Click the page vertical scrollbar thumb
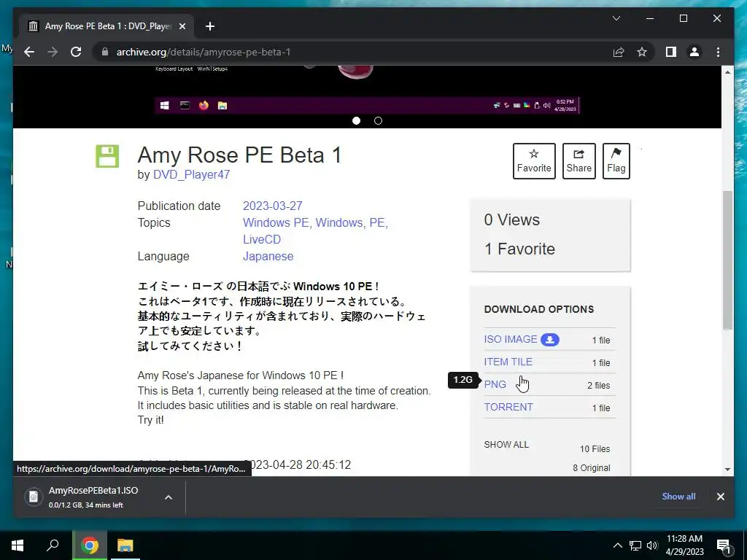Viewport: 747px width, 560px height. click(727, 260)
